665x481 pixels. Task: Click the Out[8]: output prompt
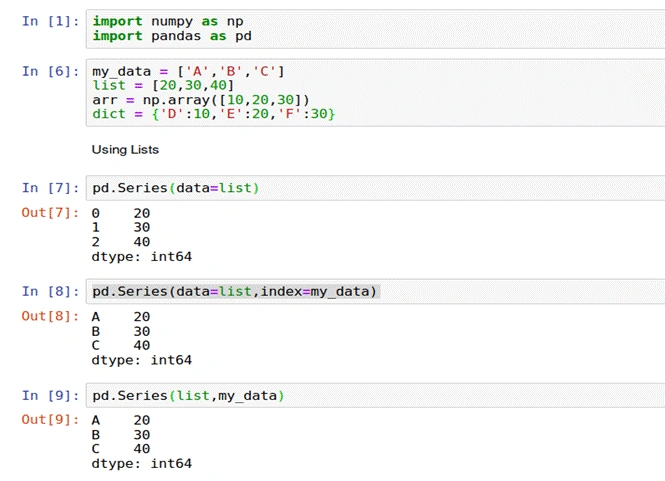[50, 316]
